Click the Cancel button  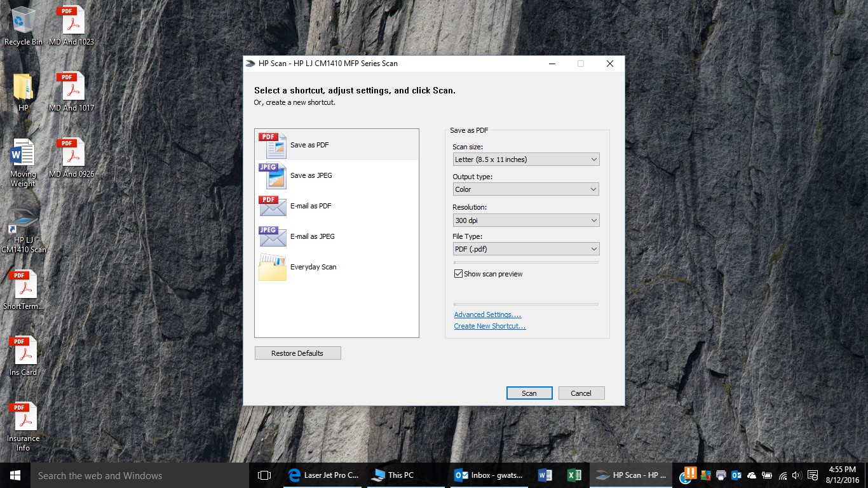(x=581, y=393)
